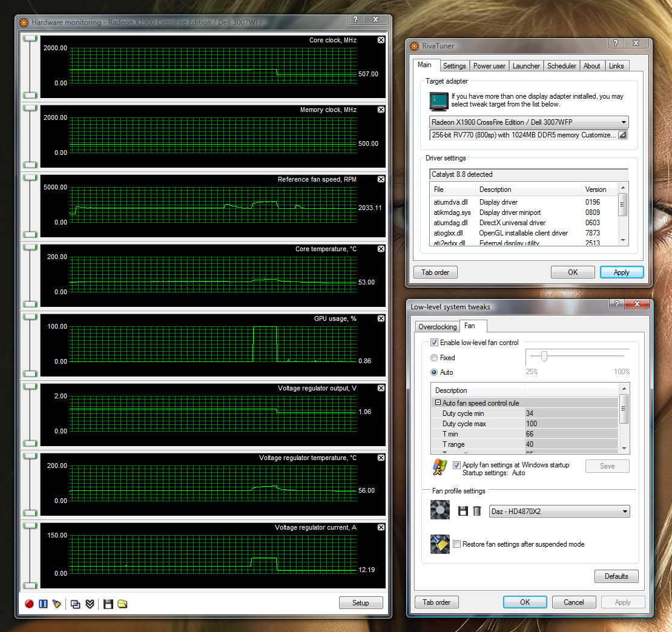Click the Windows startup running-man icon
Image resolution: width=672 pixels, height=632 pixels.
440,467
